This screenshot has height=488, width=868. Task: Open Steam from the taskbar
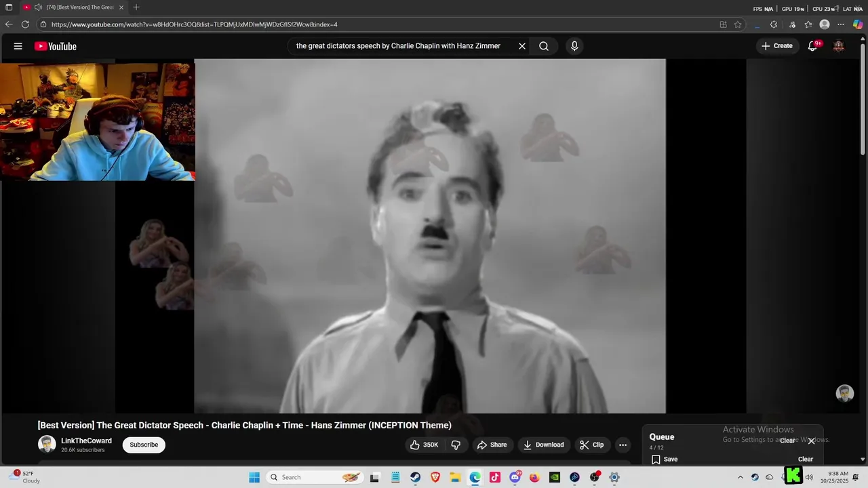415,477
